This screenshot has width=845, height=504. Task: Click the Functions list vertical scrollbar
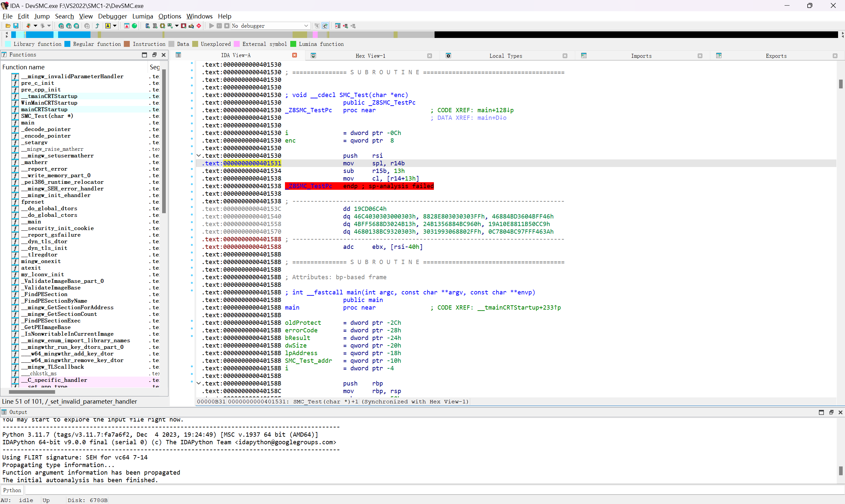point(164,141)
